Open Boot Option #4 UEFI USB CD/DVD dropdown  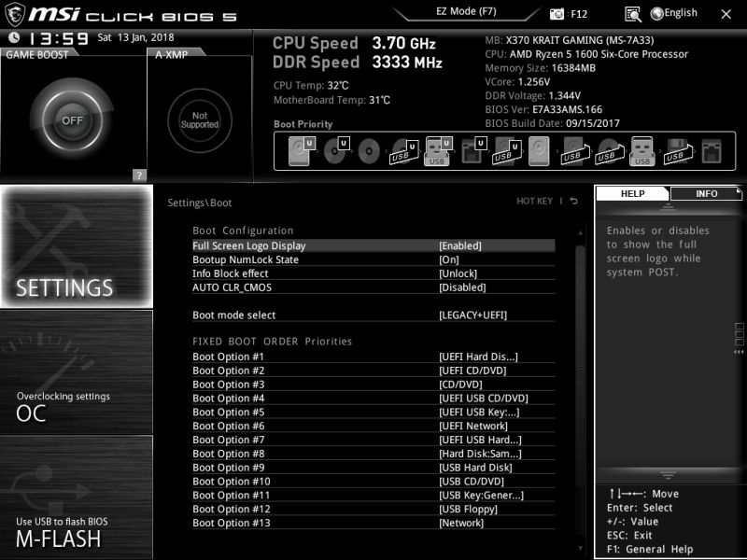483,398
